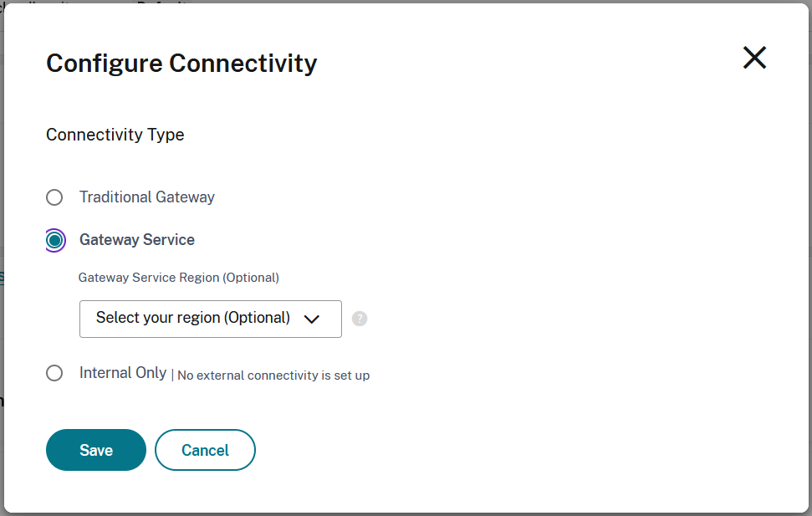Expand the Select your region combo box

(210, 319)
